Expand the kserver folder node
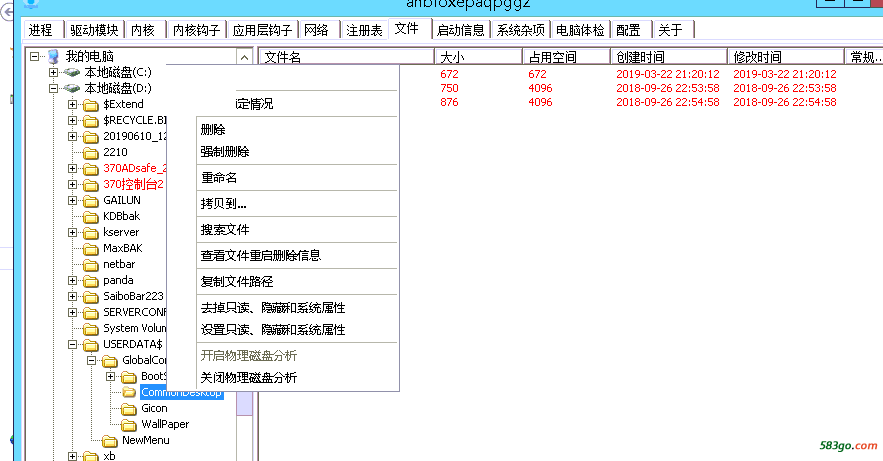 tap(73, 232)
